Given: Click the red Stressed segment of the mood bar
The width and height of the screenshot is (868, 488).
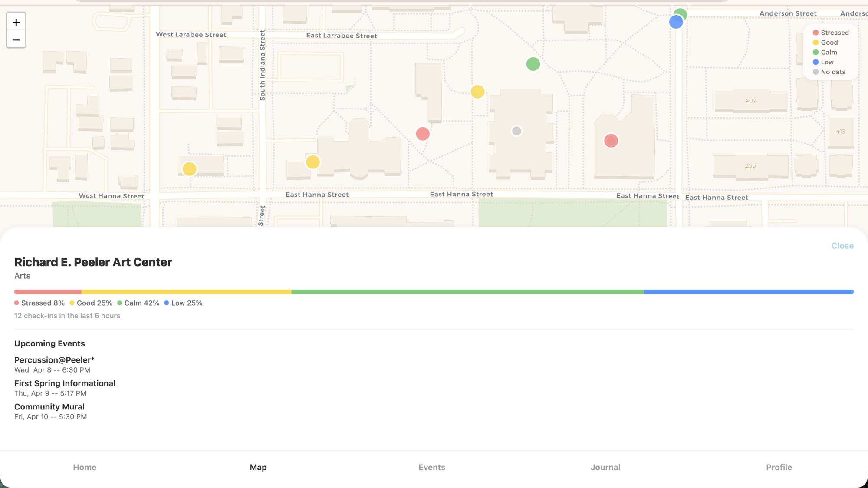Looking at the screenshot, I should [48, 292].
